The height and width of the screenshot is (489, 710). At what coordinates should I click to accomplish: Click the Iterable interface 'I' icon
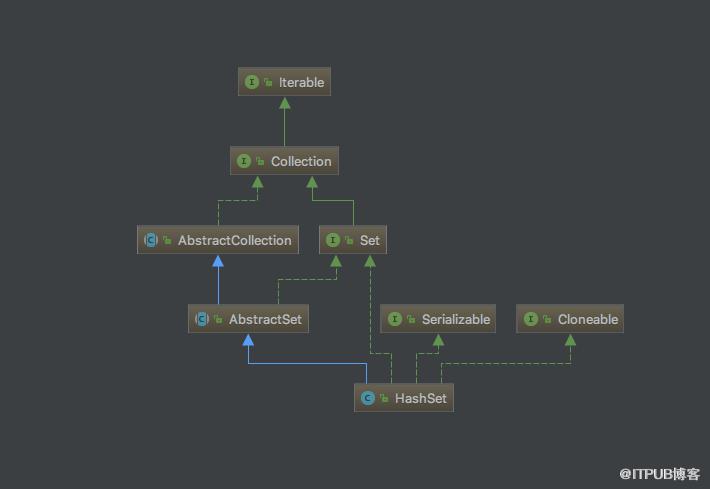pos(252,82)
